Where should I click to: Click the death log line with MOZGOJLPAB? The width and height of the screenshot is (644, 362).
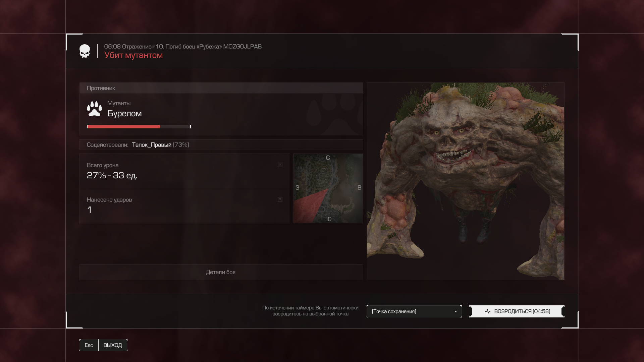[x=183, y=47]
